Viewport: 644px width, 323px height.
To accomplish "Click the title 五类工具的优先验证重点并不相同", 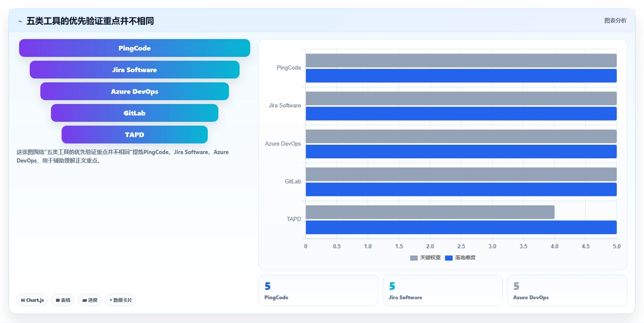I will pyautogui.click(x=90, y=21).
